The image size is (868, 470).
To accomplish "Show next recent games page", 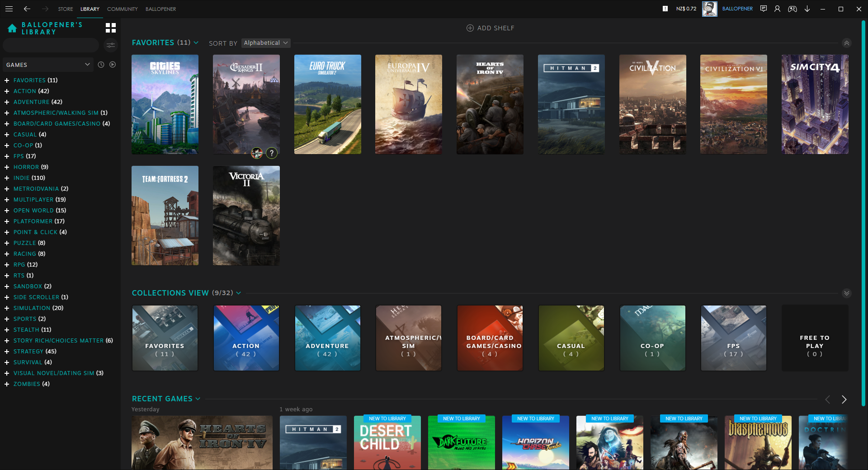I will point(844,399).
